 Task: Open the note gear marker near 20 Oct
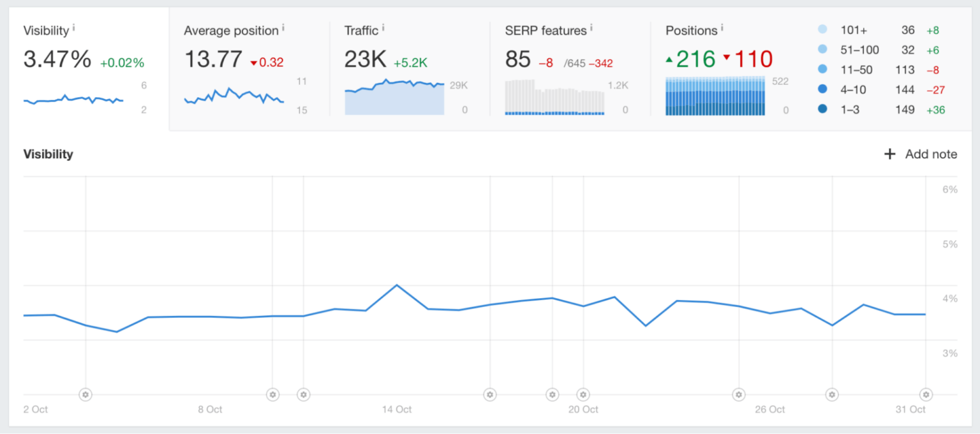(x=581, y=394)
